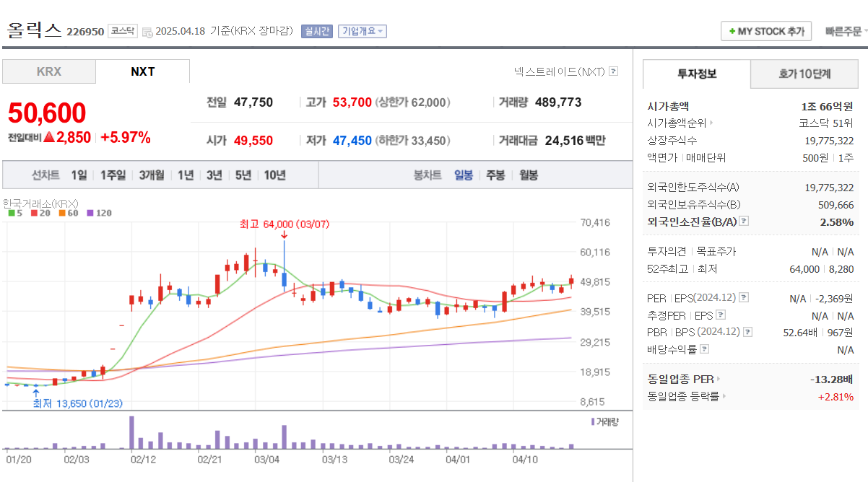Image resolution: width=868 pixels, height=482 pixels.
Task: Click the BPS(2024.12) question mark icon
Action: point(747,330)
